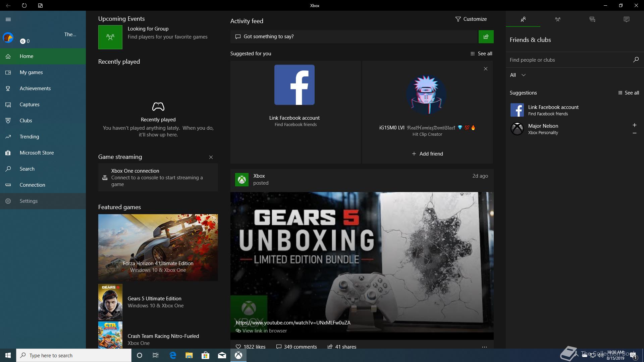The width and height of the screenshot is (644, 362).
Task: Click the Microsoft Store bag icon
Action: [8, 153]
